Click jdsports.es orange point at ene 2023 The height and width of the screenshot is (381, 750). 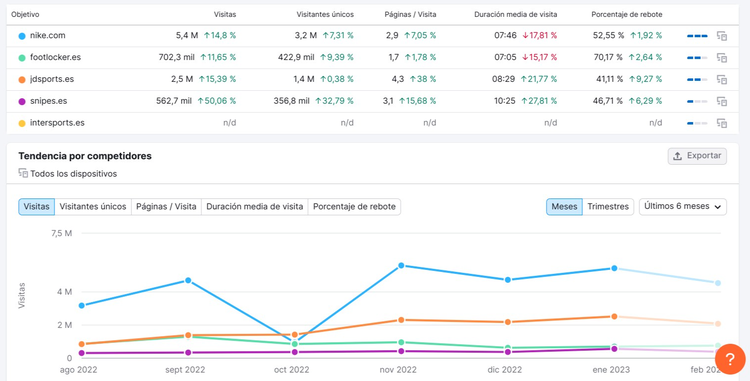(614, 316)
